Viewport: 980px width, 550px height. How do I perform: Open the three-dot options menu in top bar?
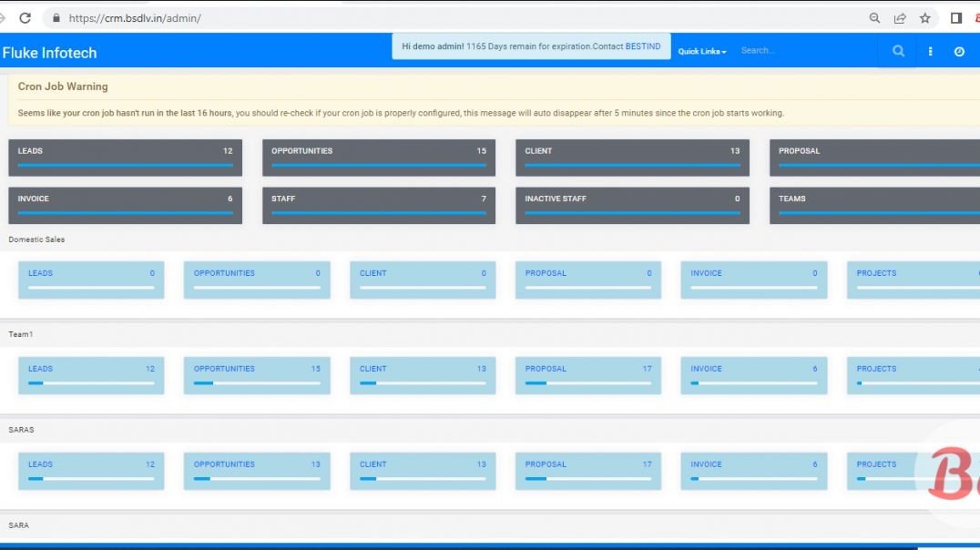click(x=930, y=51)
